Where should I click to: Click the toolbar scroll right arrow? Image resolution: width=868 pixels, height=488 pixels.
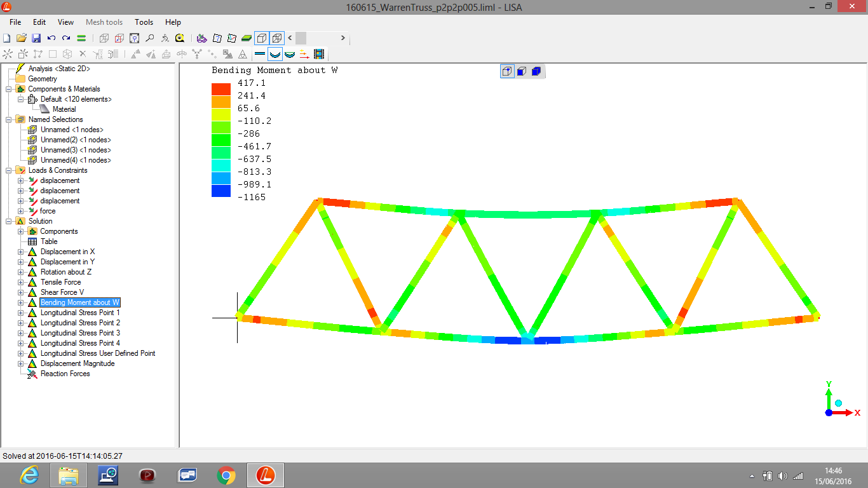(x=342, y=38)
